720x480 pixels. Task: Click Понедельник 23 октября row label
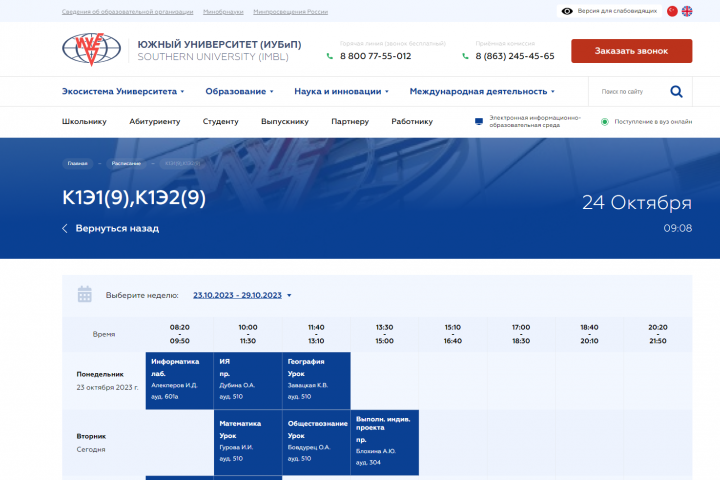tap(107, 381)
